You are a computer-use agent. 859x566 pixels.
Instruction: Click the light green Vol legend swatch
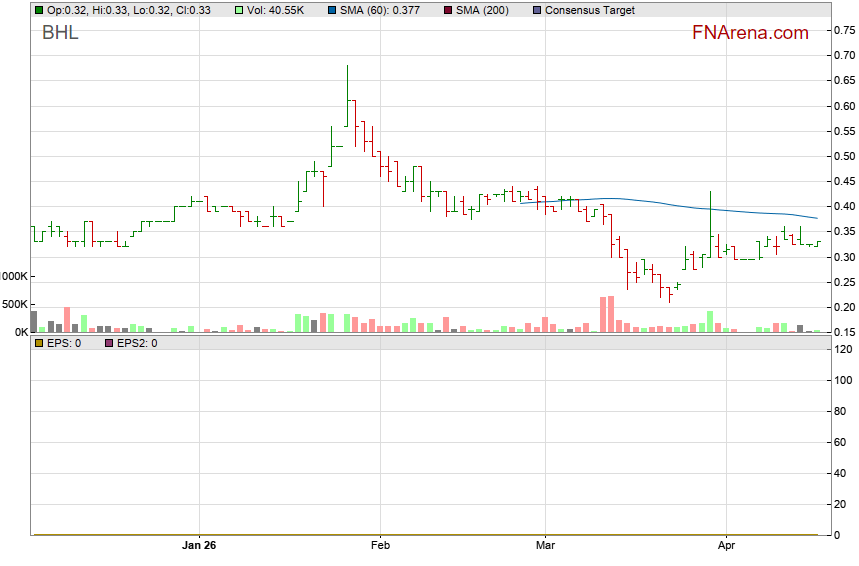point(238,11)
